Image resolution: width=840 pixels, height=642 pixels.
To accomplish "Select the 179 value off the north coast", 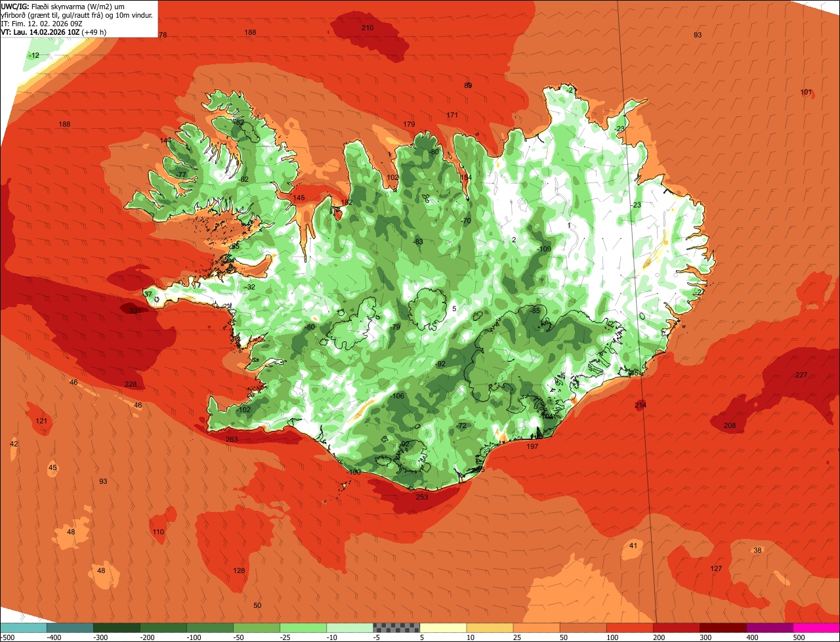I will click(x=409, y=124).
